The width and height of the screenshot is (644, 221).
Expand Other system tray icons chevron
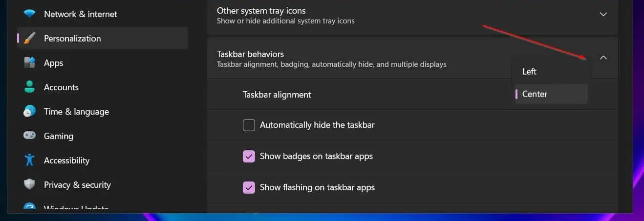click(603, 14)
